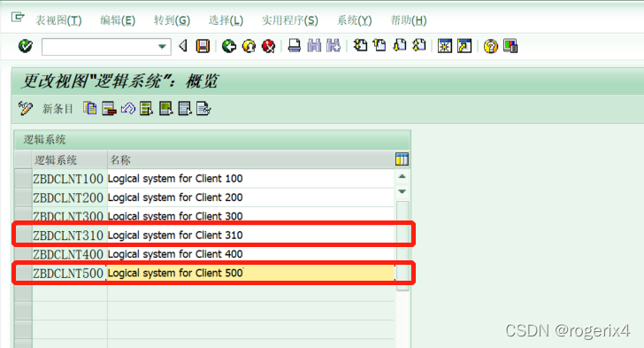Click the display/change pencil toggle icon
Screen dimensions: 644x348
coord(26,109)
